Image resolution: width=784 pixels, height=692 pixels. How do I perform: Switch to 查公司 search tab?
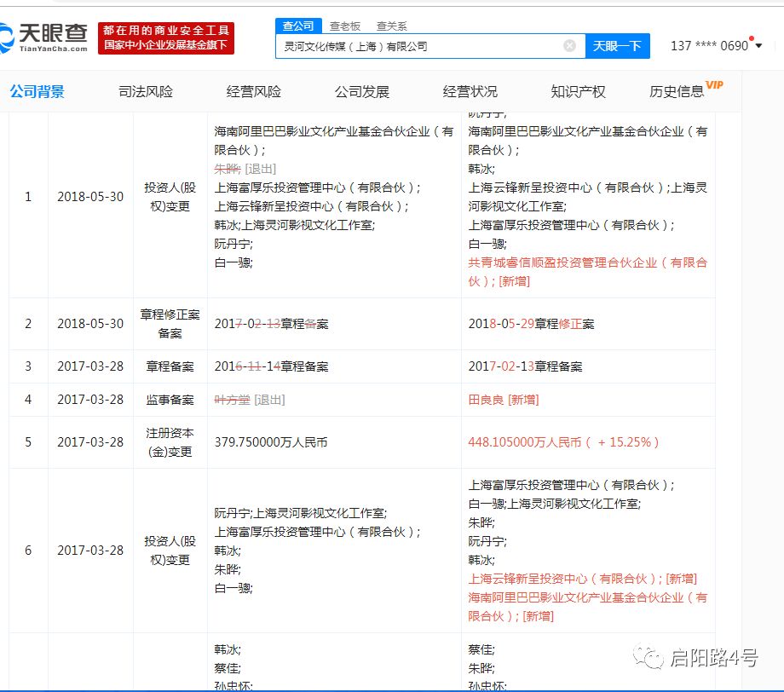point(298,26)
